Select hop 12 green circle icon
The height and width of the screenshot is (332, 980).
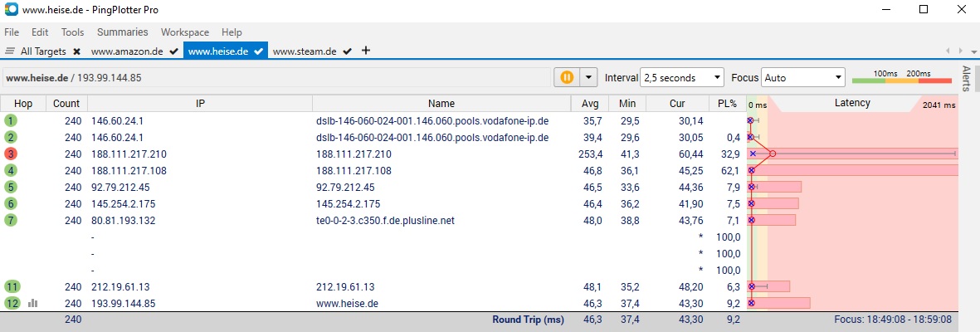12,303
